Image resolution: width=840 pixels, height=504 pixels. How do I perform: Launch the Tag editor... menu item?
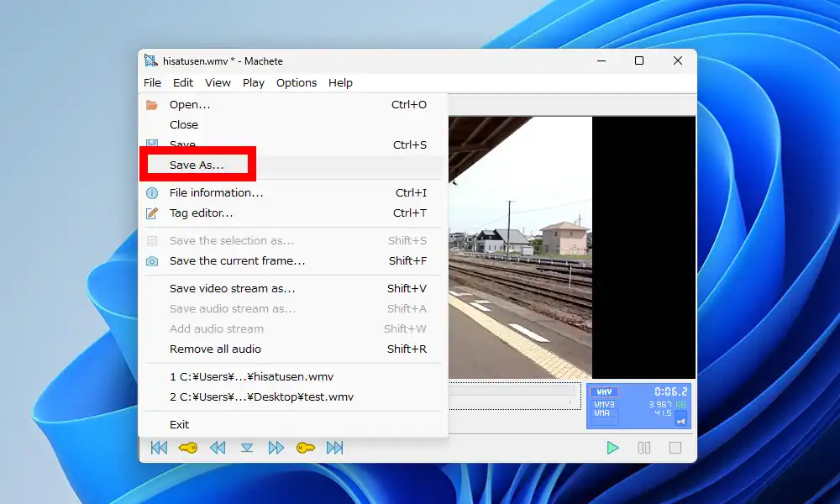coord(201,213)
